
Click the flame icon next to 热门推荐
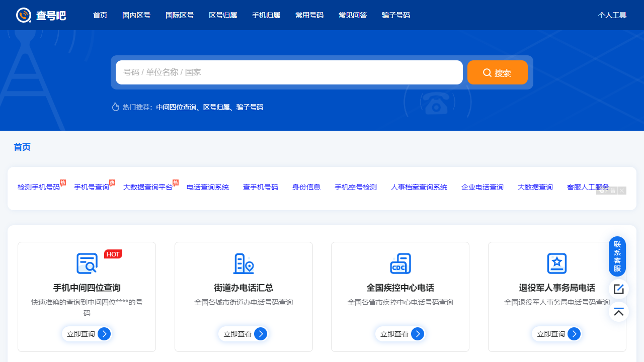115,107
